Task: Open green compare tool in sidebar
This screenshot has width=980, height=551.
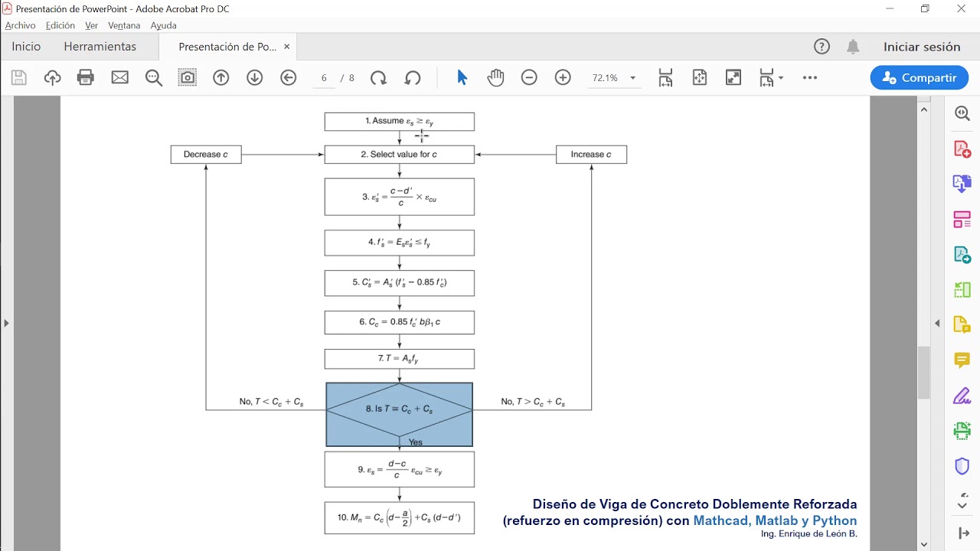Action: click(962, 290)
